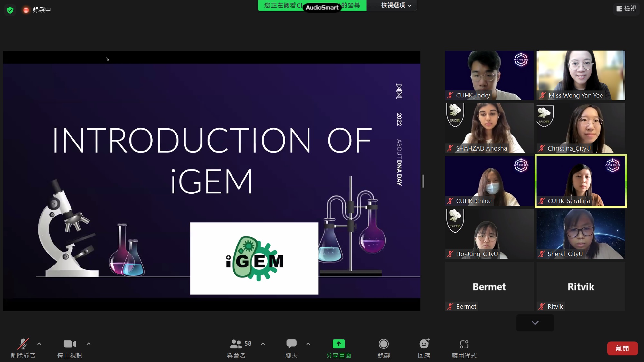The height and width of the screenshot is (362, 644).
Task: Click the divider handle beside shared screen
Action: (x=423, y=181)
